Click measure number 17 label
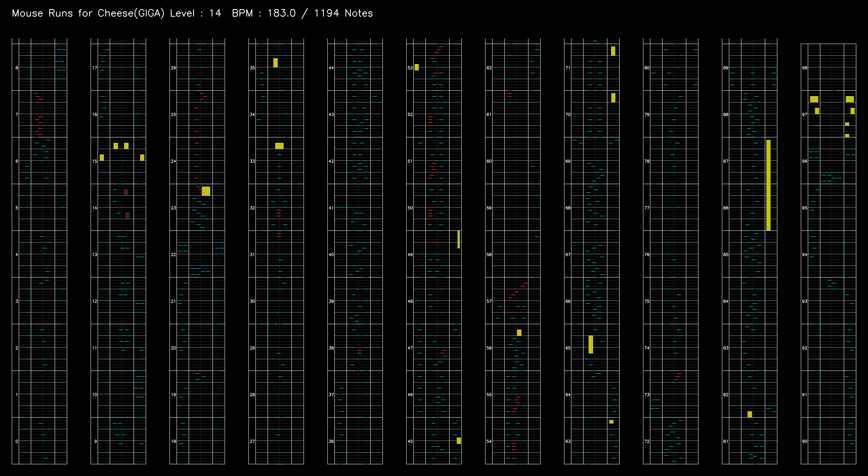868x476 pixels. pyautogui.click(x=95, y=68)
